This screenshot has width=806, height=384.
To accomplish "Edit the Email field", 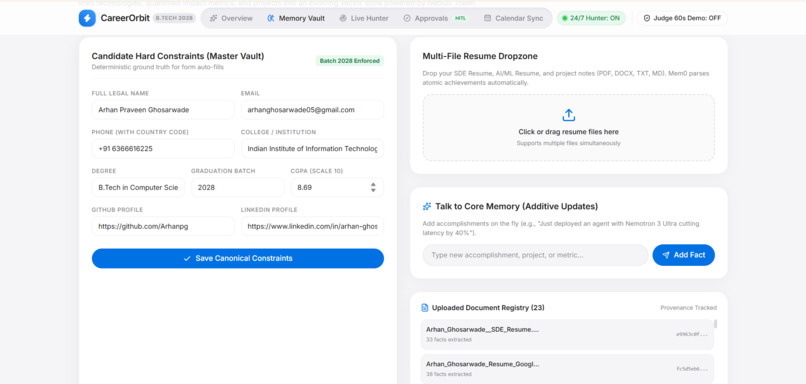I will [312, 109].
